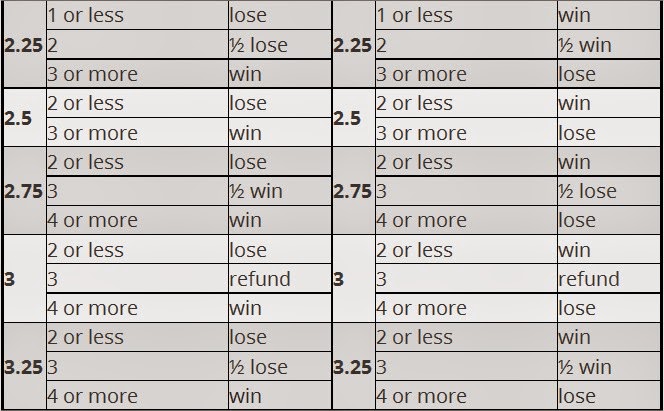Select "1 or less" cell in right table

(414, 16)
